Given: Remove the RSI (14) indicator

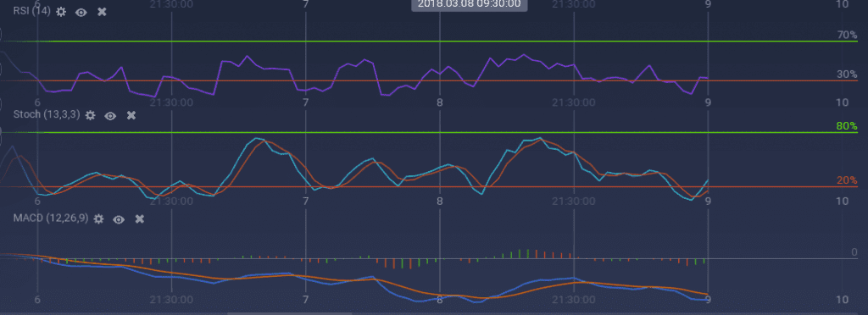Looking at the screenshot, I should click(102, 12).
